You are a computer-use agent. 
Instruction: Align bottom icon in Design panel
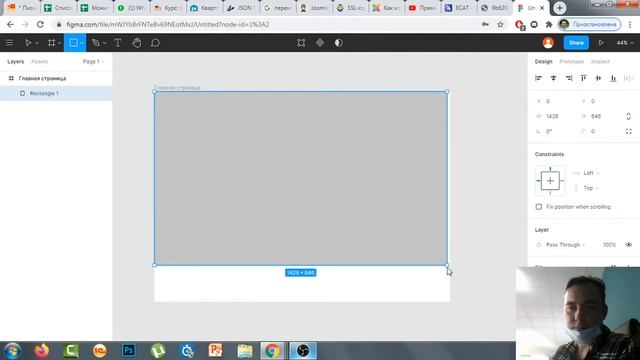point(613,78)
